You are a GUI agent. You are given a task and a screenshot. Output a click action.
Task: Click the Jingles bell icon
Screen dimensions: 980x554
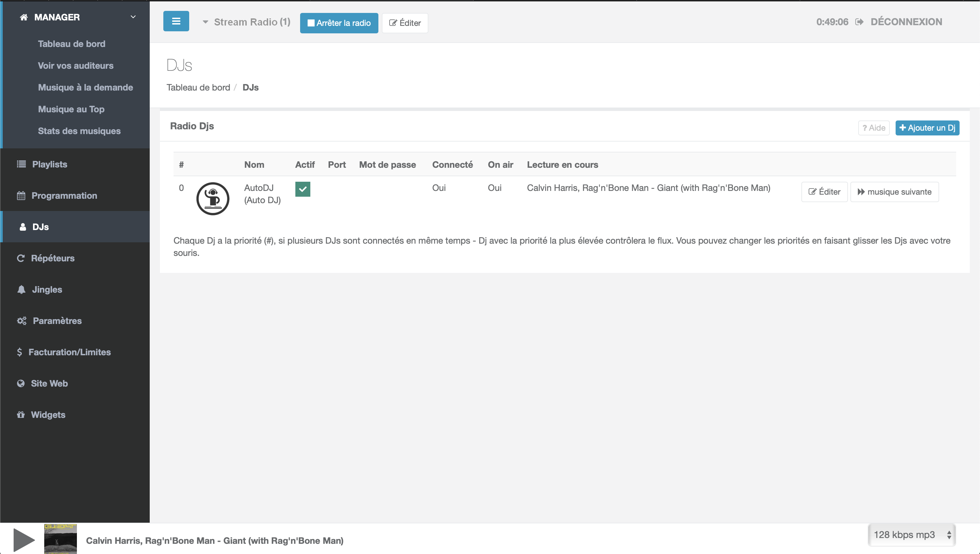(x=21, y=290)
